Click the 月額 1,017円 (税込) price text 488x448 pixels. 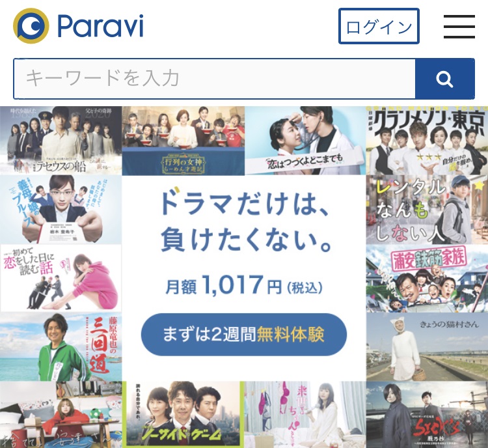244,286
